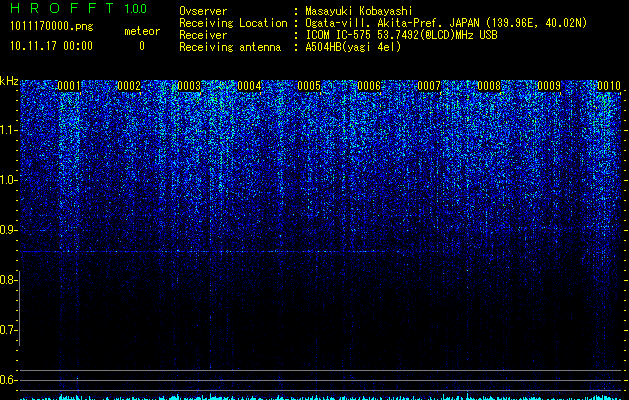The height and width of the screenshot is (400, 629).
Task: Select the file name 1011170000.png
Action: point(52,26)
